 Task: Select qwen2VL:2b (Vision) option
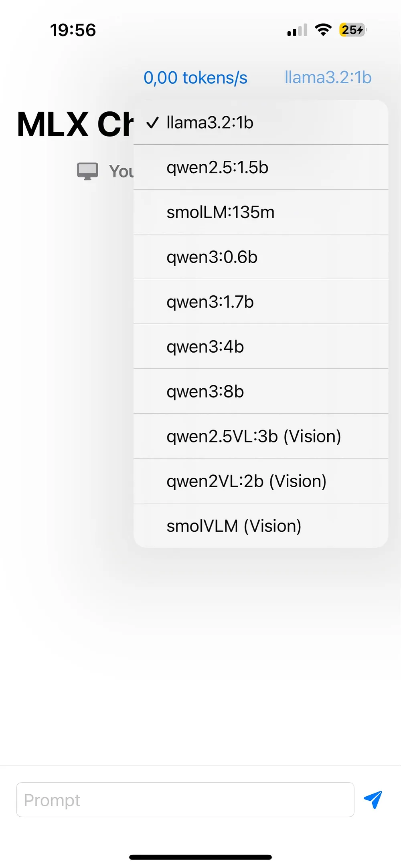coord(261,481)
